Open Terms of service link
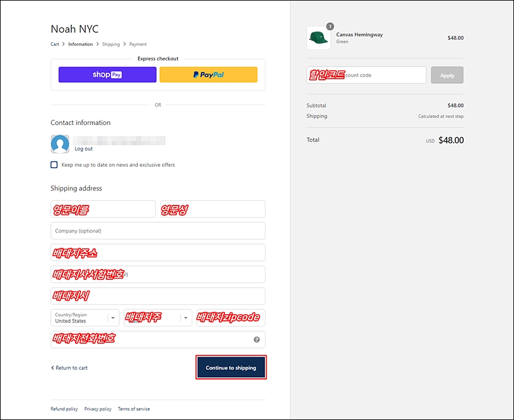 134,409
